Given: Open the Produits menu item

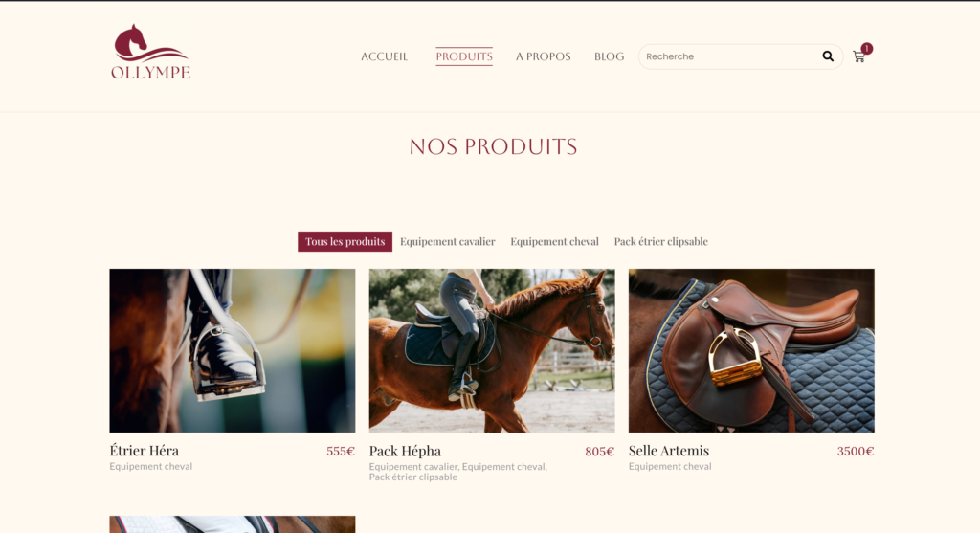Looking at the screenshot, I should pyautogui.click(x=464, y=56).
